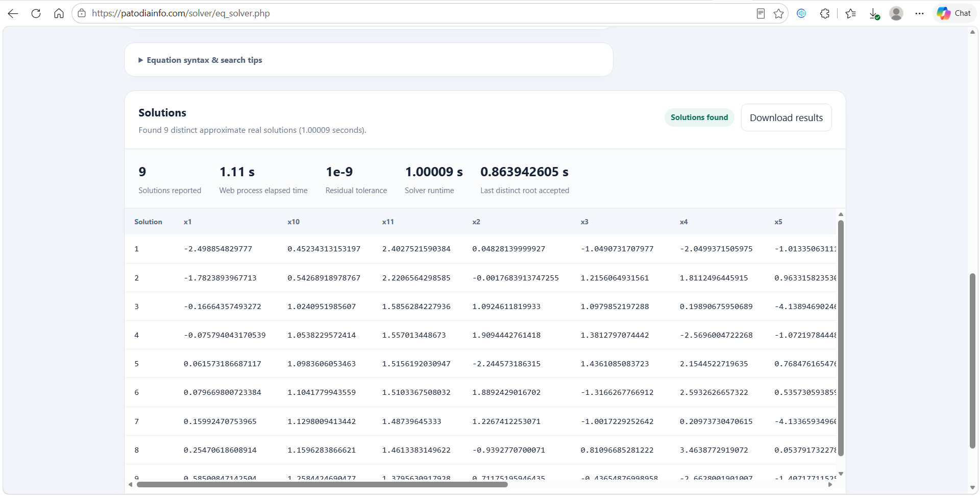The width and height of the screenshot is (980, 496).
Task: Open the browser home page
Action: (59, 13)
